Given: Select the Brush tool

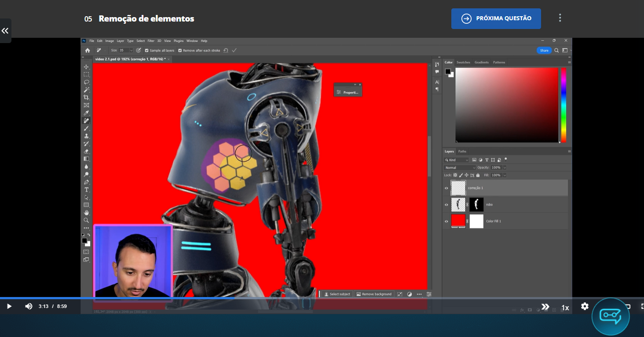Looking at the screenshot, I should click(86, 128).
